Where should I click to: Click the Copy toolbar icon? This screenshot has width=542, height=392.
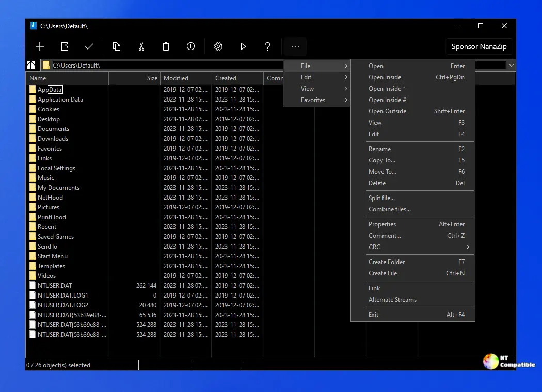point(117,46)
